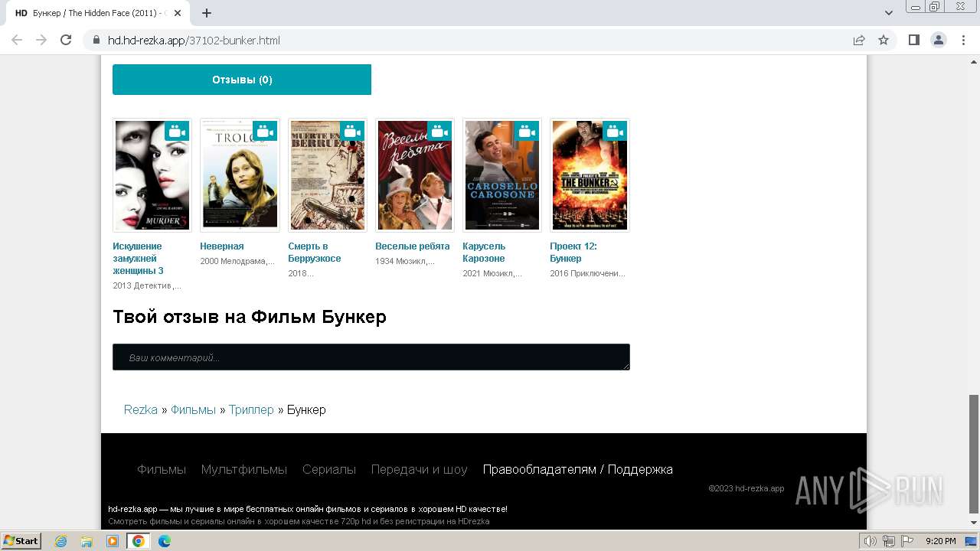Open File Explorer from taskbar
Screen dimensions: 980x551
click(87, 541)
